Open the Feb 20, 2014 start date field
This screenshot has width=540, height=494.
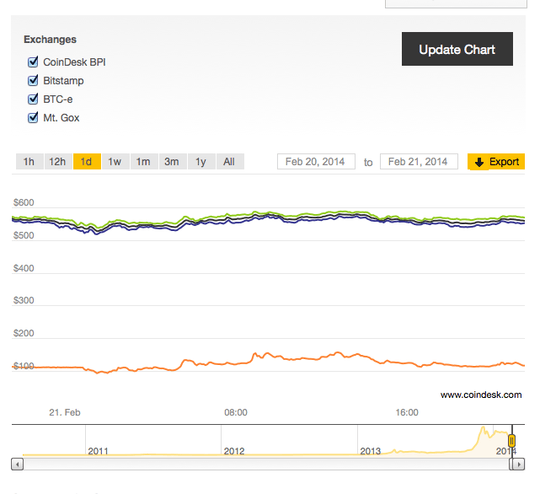pyautogui.click(x=316, y=162)
